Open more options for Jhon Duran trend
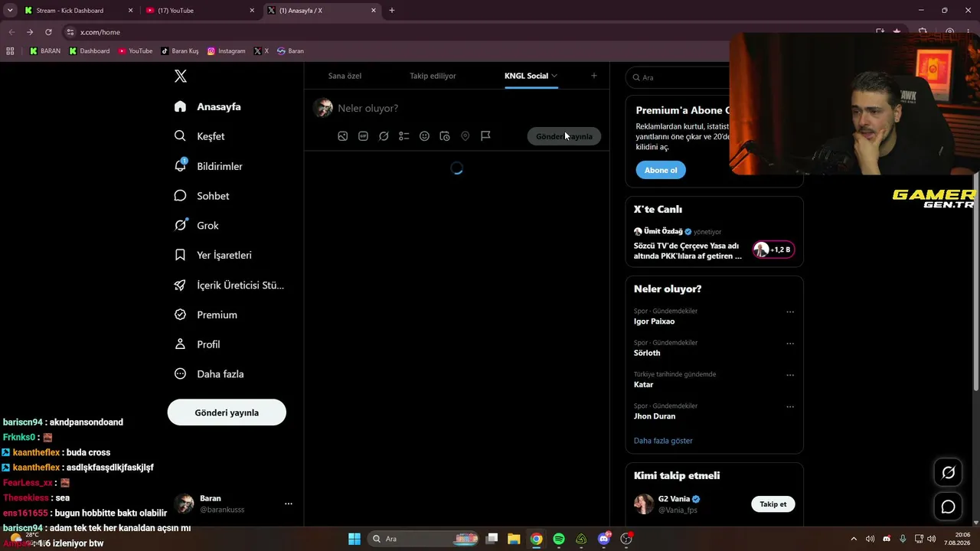 coord(790,406)
